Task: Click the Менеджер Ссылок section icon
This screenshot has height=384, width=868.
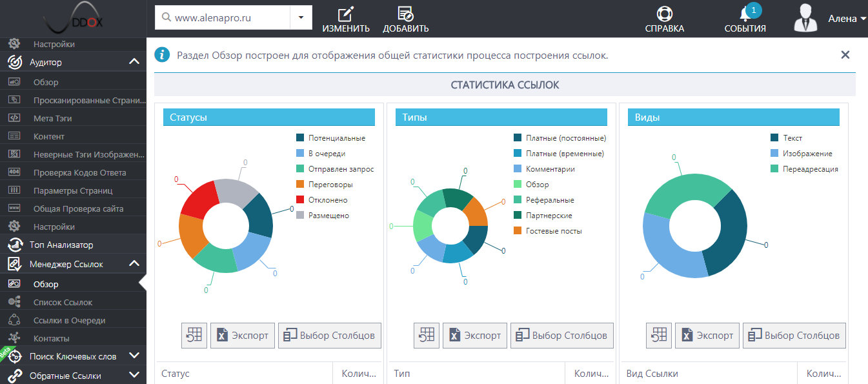Action: click(14, 264)
